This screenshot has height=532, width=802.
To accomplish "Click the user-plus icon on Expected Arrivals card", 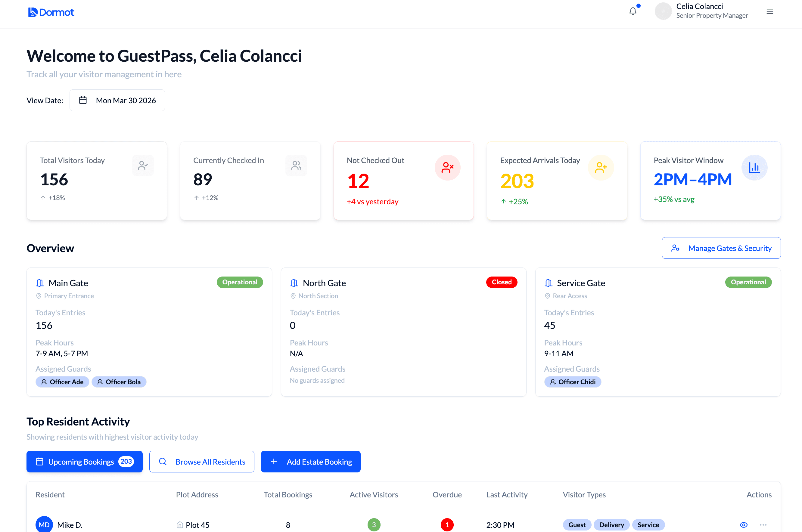I will pos(601,167).
